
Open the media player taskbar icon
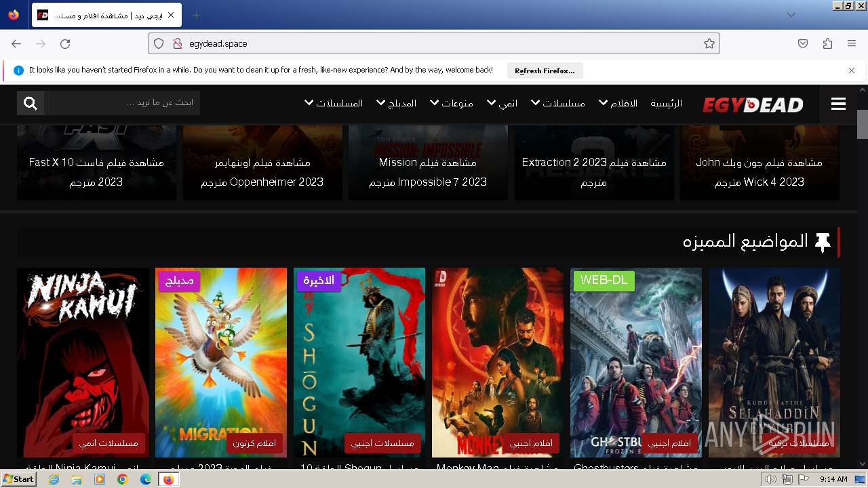[100, 479]
